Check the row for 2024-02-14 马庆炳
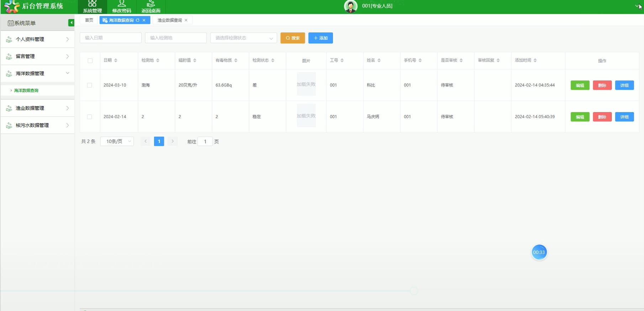This screenshot has height=311, width=644. tap(89, 117)
